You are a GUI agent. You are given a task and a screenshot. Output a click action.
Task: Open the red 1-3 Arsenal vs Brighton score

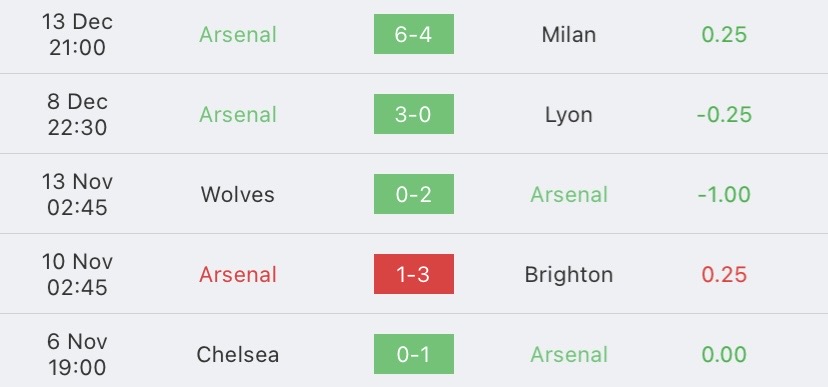(x=413, y=274)
